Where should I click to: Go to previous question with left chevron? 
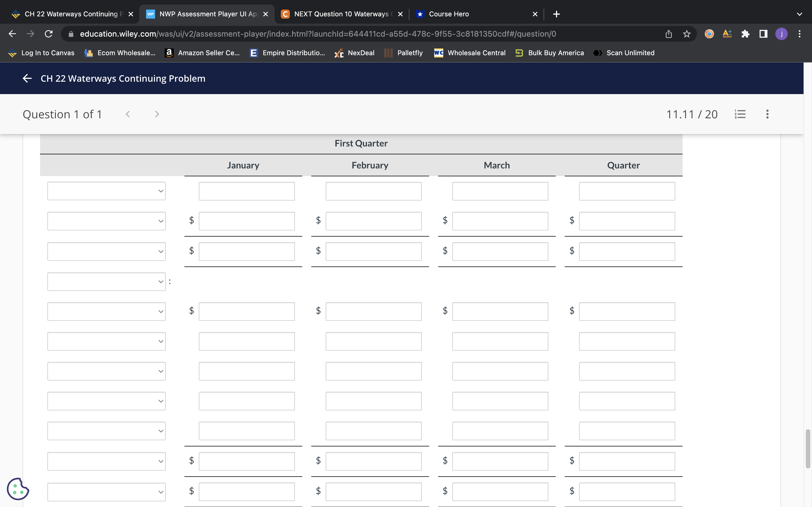pos(128,114)
